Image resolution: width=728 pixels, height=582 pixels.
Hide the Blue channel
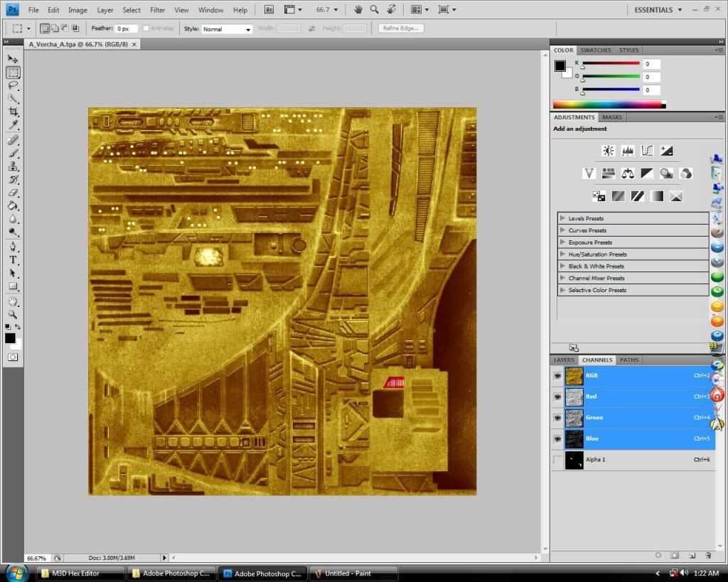pyautogui.click(x=557, y=438)
